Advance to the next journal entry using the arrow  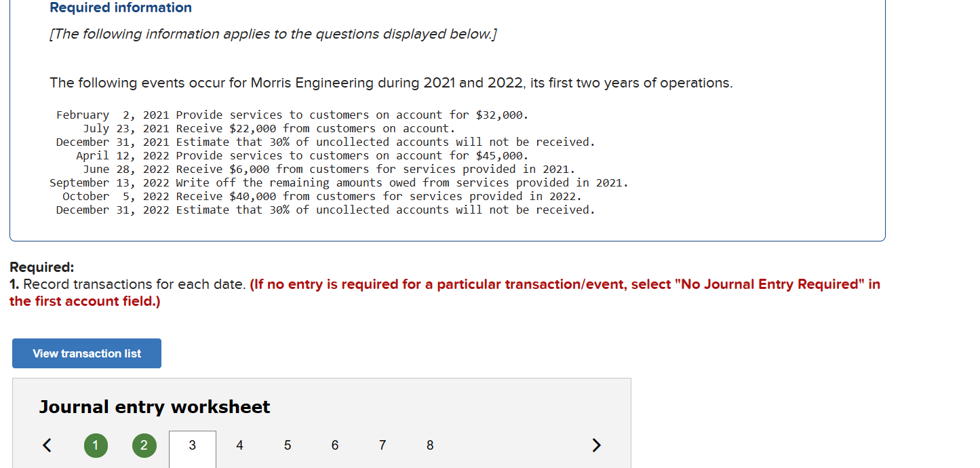pyautogui.click(x=596, y=446)
